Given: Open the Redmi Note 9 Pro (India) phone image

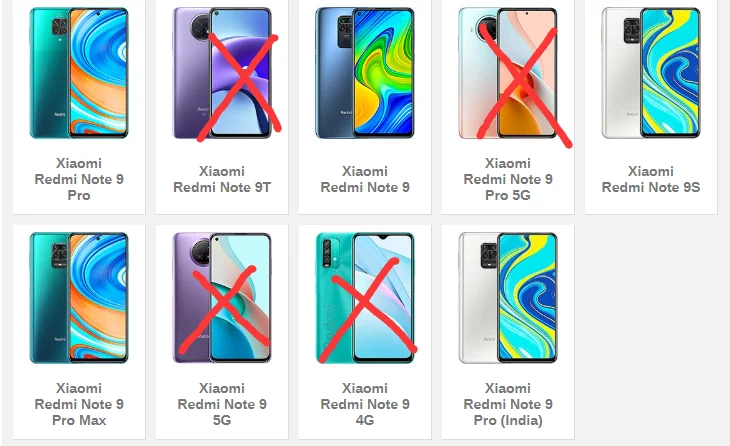Looking at the screenshot, I should (508, 298).
